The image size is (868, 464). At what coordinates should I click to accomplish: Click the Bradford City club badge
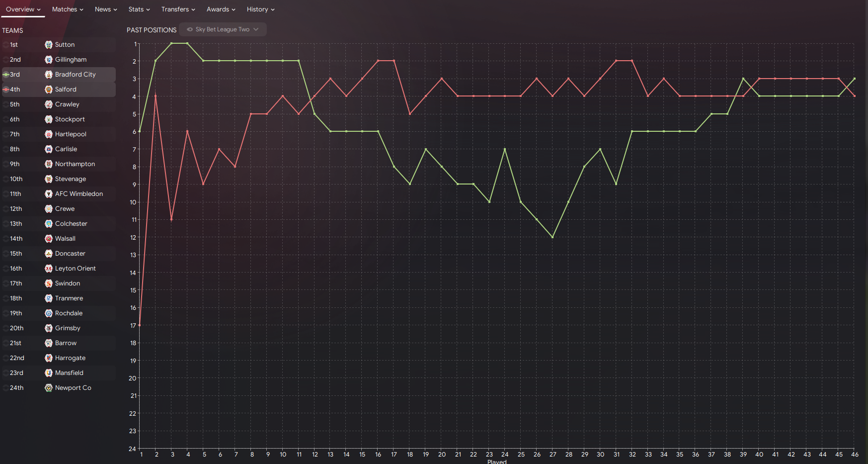49,75
